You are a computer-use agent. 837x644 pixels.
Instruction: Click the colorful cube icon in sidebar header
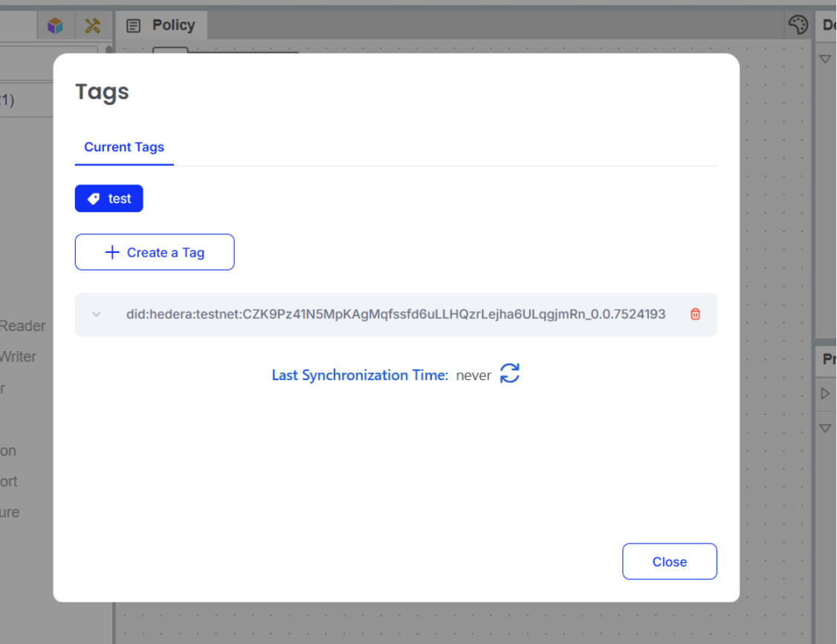tap(55, 26)
